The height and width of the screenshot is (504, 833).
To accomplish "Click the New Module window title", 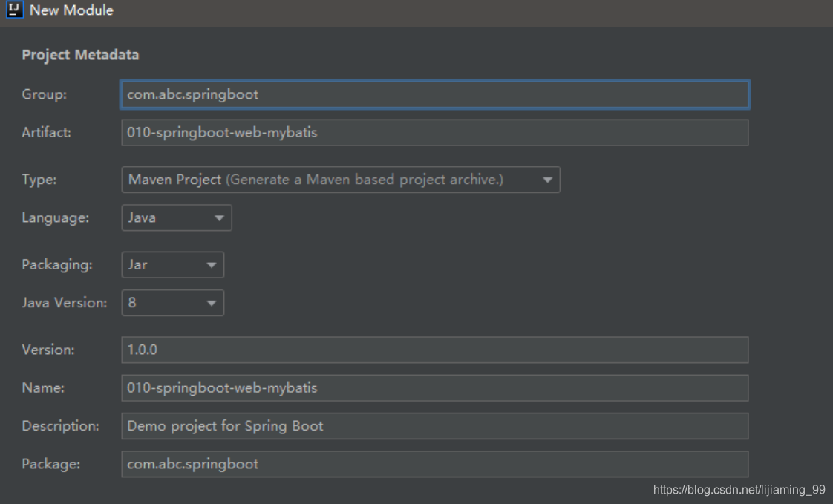I will click(x=71, y=10).
